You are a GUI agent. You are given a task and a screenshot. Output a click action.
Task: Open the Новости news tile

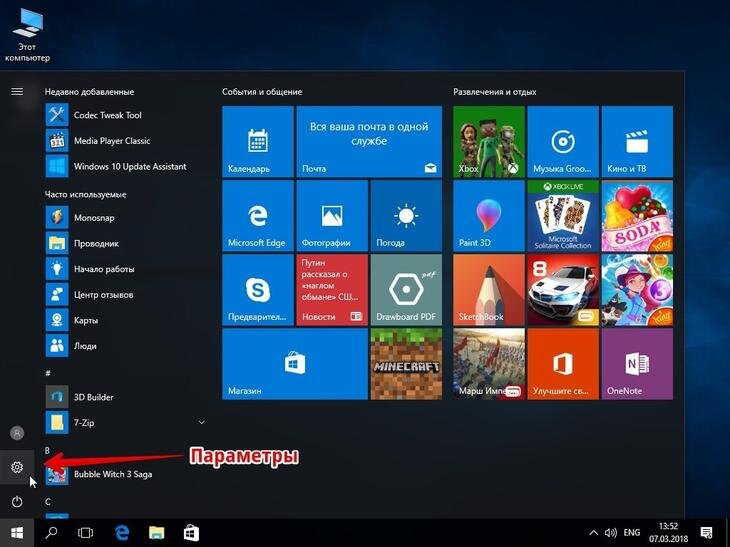pos(332,290)
